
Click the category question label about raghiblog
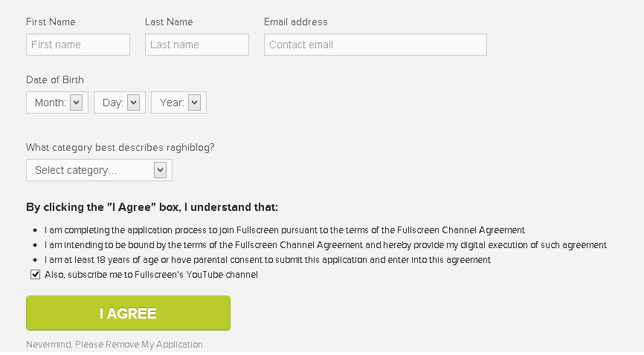pos(120,148)
